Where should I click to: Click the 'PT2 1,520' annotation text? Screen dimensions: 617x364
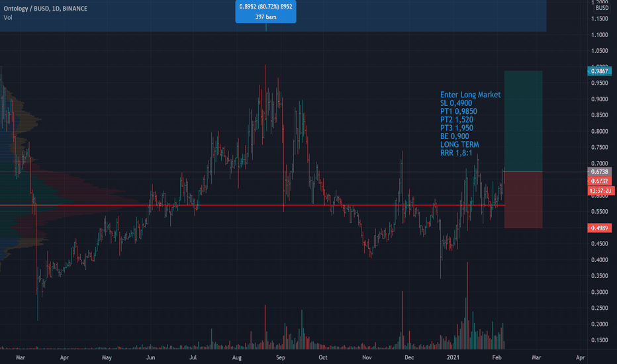(456, 120)
